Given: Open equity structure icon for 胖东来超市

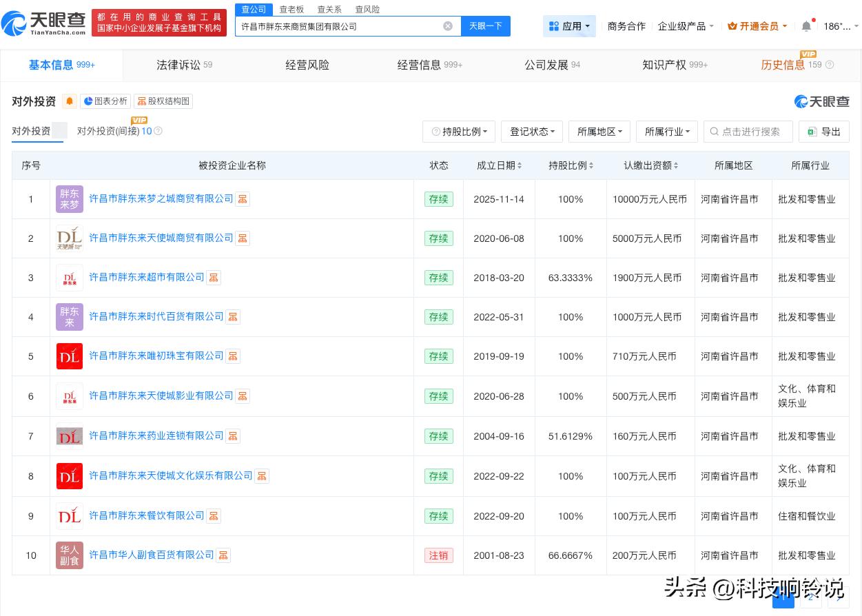Looking at the screenshot, I should (x=214, y=278).
